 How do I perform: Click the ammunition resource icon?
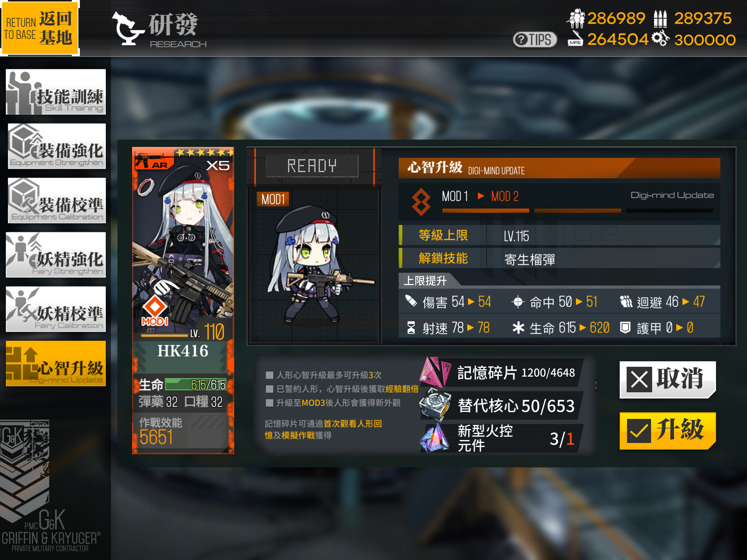coord(660,19)
